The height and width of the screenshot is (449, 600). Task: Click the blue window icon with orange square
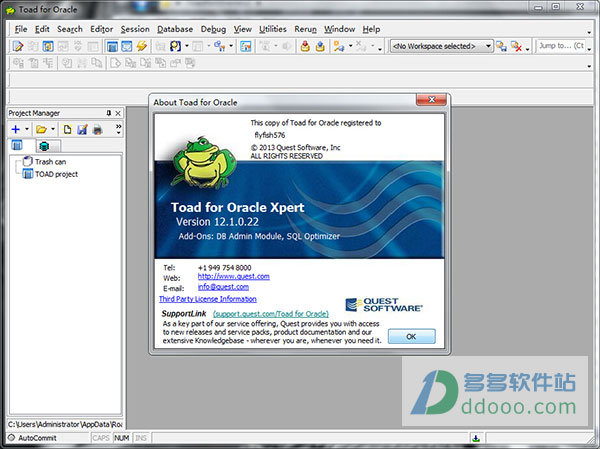tap(246, 46)
